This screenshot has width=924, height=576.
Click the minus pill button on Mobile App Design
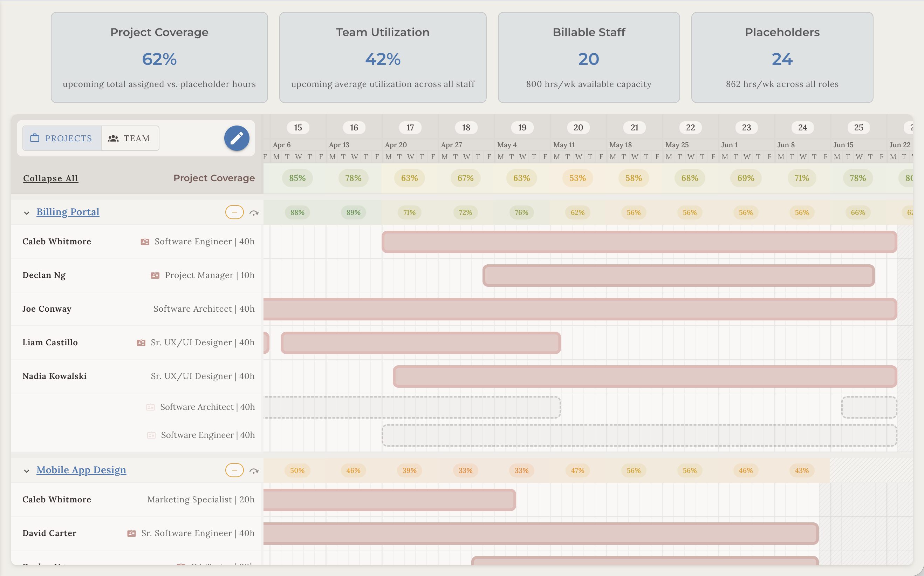click(234, 470)
